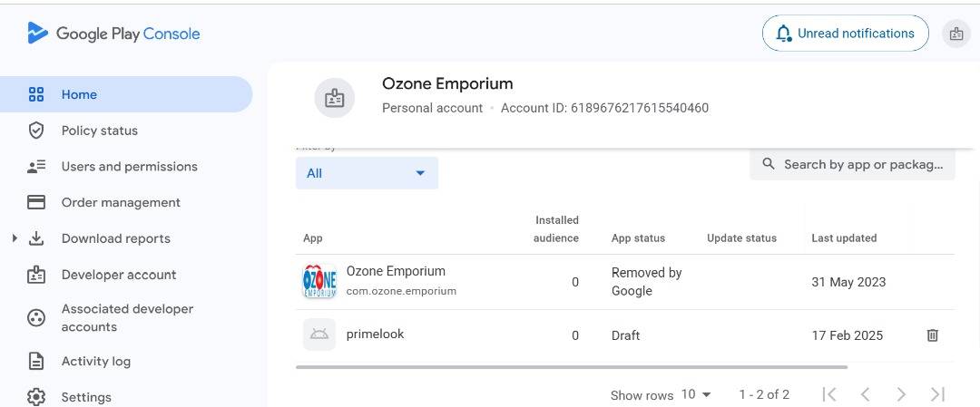
Task: Expand the Download reports arrow
Action: tap(15, 237)
